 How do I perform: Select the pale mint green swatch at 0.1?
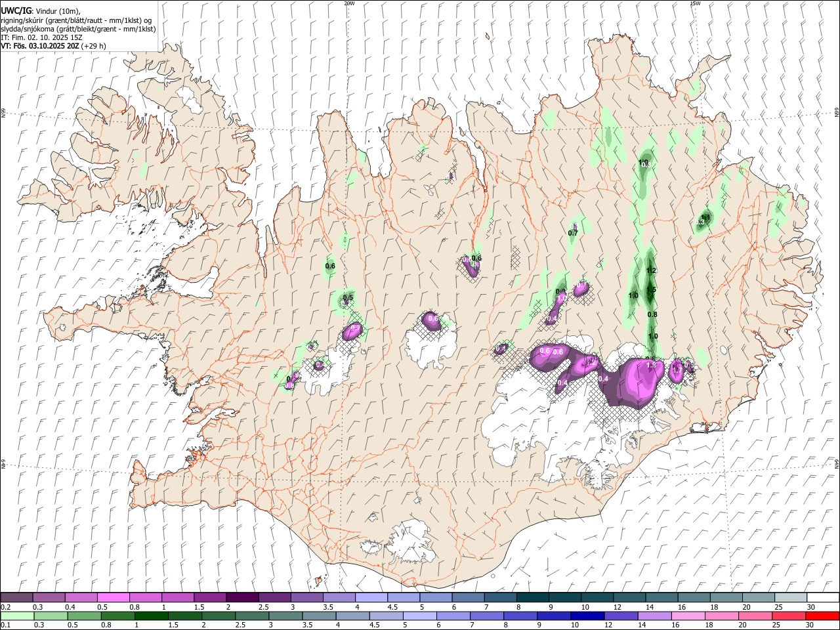tap(17, 616)
